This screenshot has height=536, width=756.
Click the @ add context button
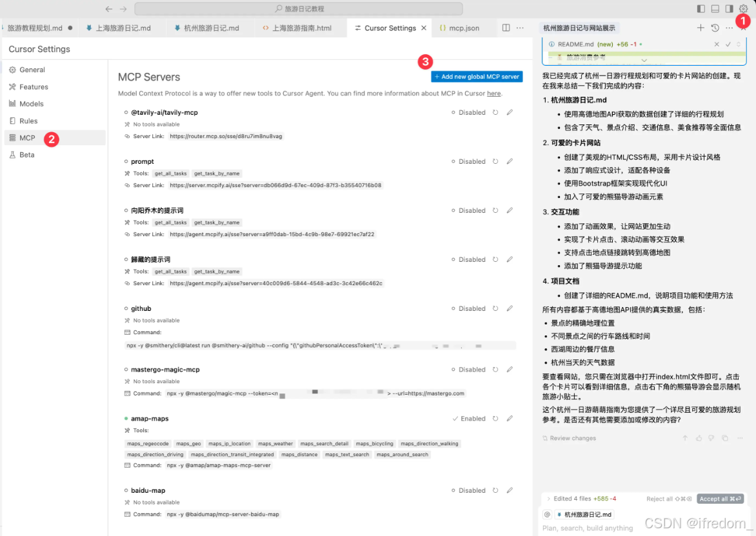click(547, 514)
